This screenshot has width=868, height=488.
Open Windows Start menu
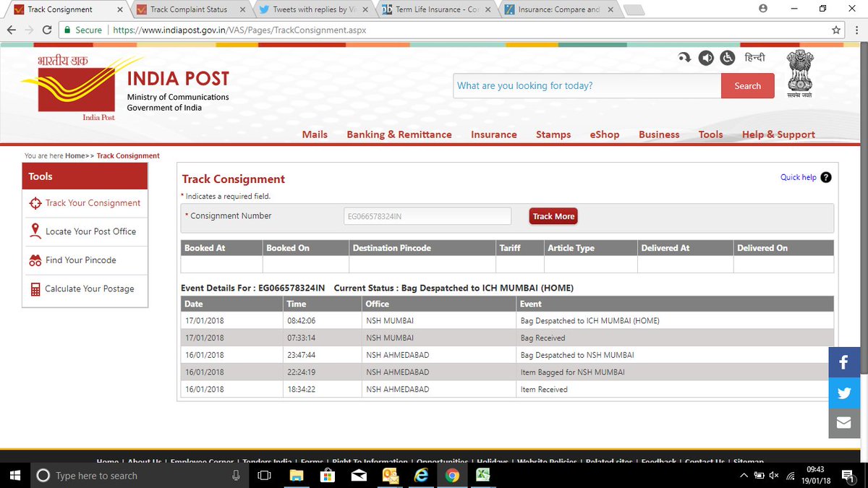16,475
